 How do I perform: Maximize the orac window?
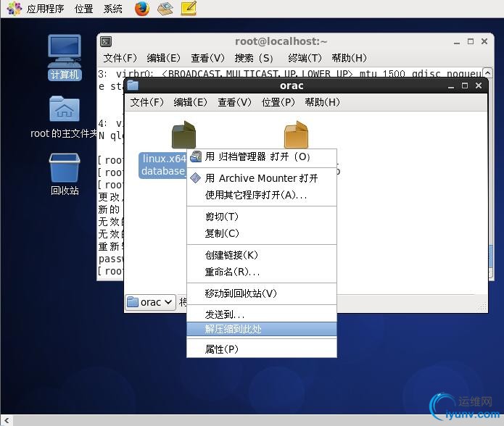pos(465,85)
